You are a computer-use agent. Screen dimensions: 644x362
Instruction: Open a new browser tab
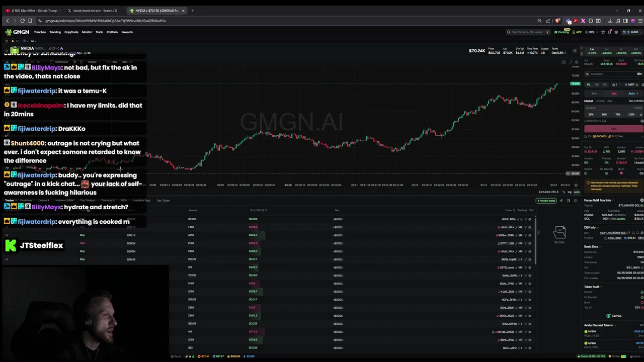click(192, 11)
